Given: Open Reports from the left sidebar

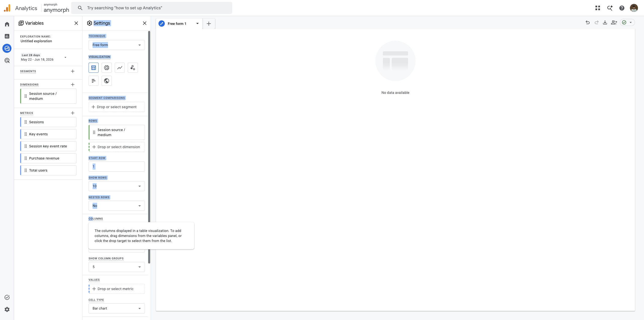Looking at the screenshot, I should point(7,36).
